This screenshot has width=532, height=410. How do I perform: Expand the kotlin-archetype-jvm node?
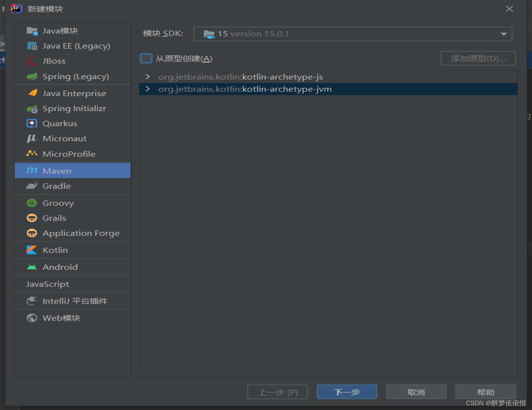pos(148,89)
